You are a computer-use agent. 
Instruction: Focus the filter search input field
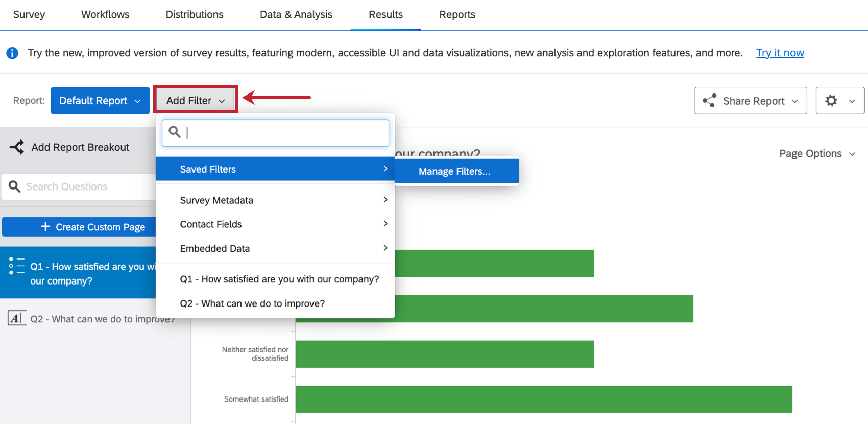point(275,133)
